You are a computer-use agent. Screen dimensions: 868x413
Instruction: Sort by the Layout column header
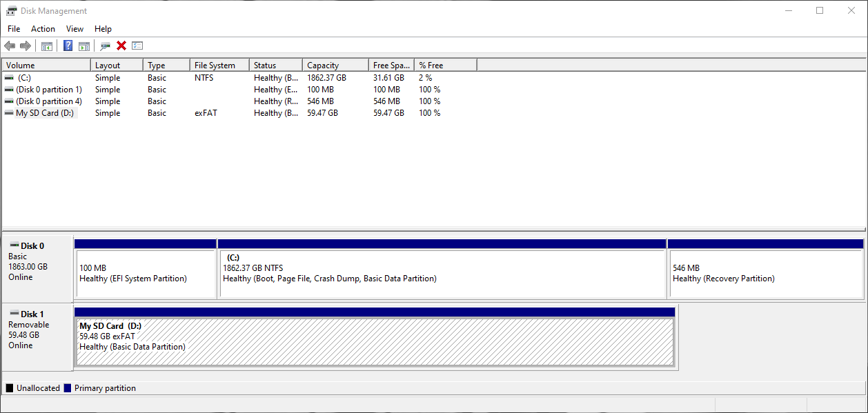(117, 66)
